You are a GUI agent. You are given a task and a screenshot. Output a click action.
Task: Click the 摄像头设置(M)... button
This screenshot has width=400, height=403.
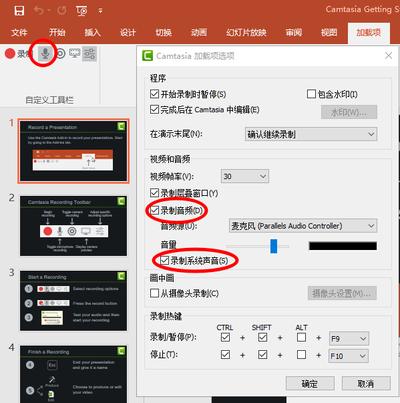pyautogui.click(x=342, y=293)
